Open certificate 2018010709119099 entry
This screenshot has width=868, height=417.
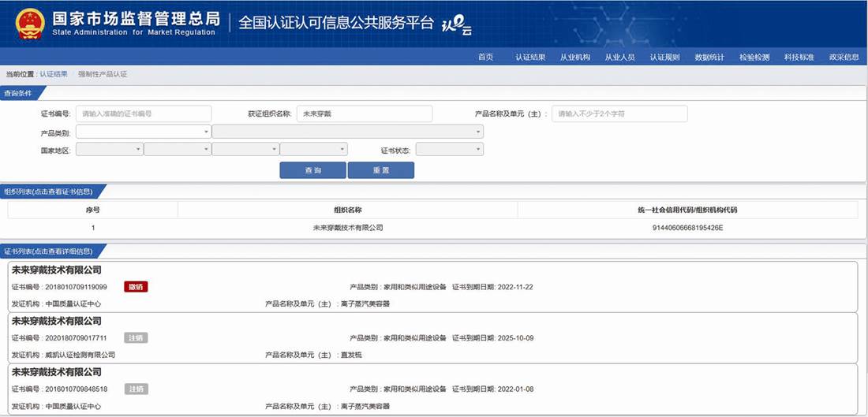point(434,286)
